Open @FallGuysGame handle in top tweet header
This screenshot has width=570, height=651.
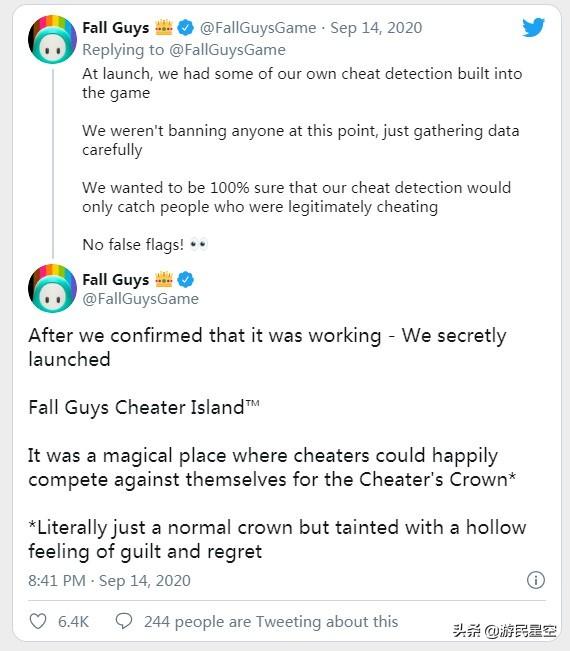[258, 28]
